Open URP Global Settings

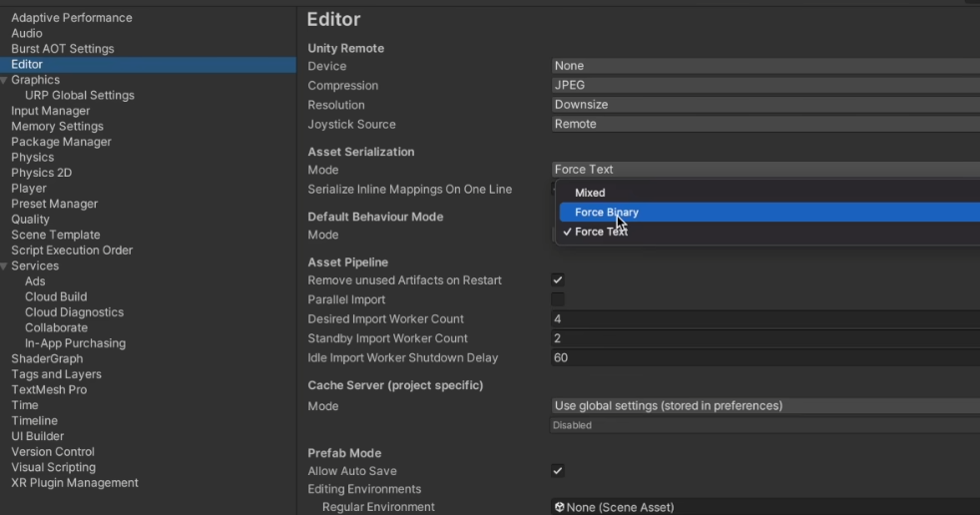[80, 95]
